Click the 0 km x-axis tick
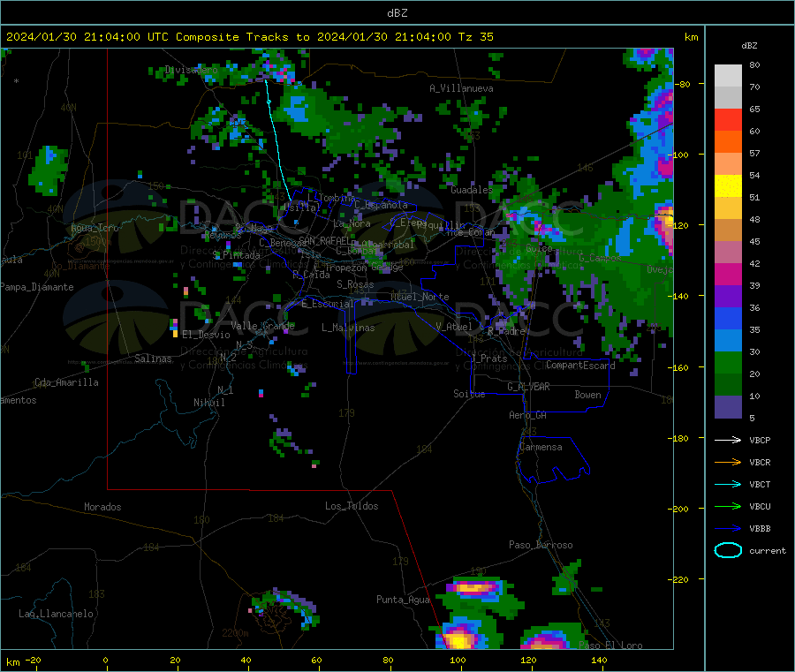 tap(105, 660)
